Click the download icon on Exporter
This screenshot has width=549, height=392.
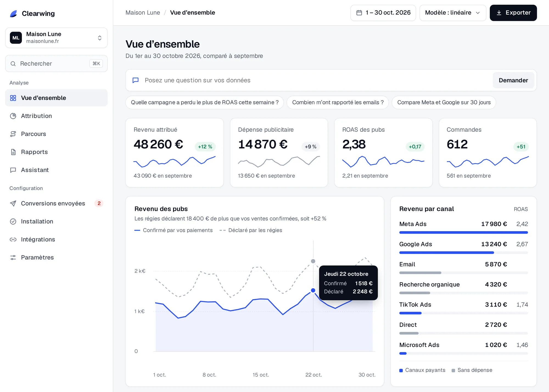click(499, 13)
